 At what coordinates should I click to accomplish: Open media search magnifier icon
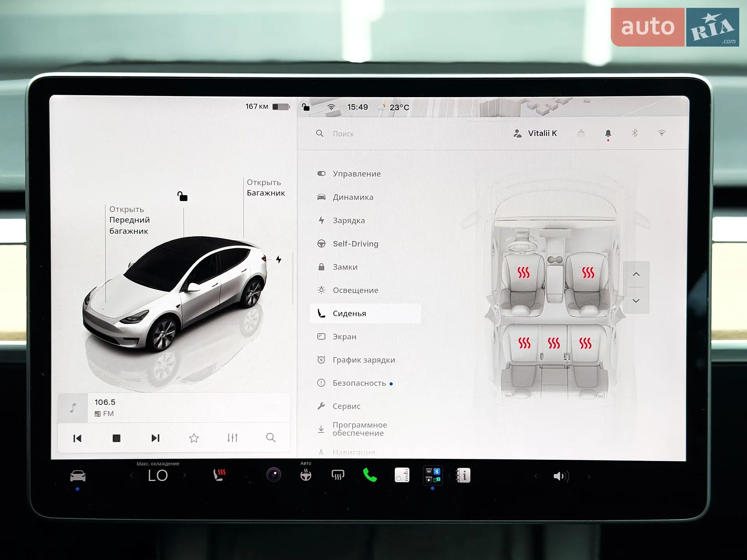click(271, 438)
